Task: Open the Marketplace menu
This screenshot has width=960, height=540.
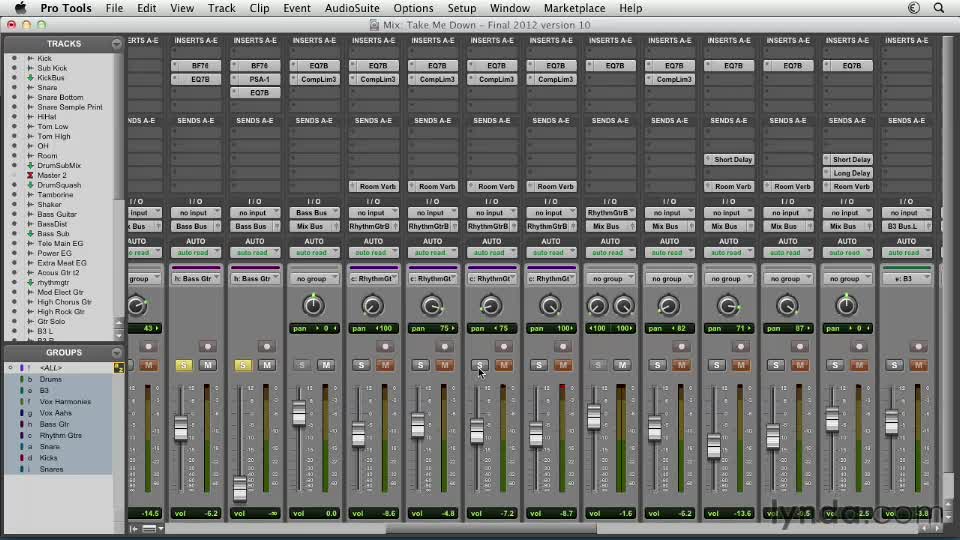Action: click(574, 8)
